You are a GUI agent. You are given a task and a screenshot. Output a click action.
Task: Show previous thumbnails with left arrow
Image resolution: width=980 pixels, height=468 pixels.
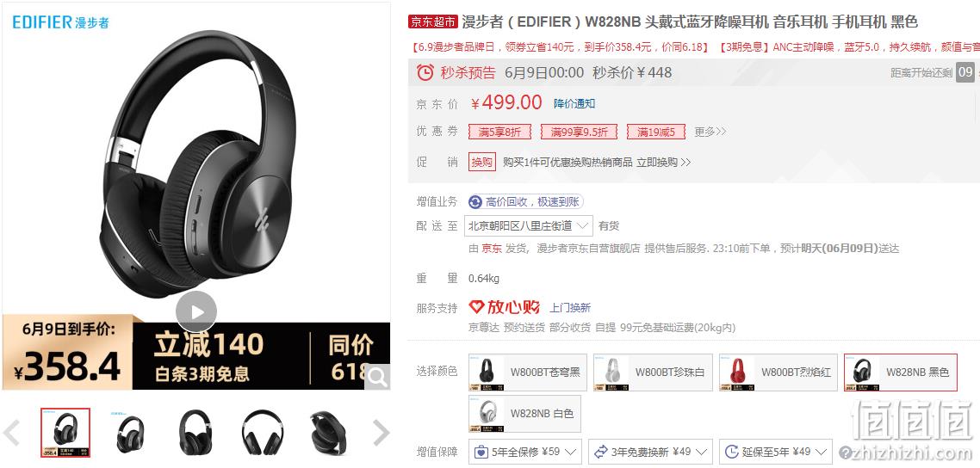point(12,433)
